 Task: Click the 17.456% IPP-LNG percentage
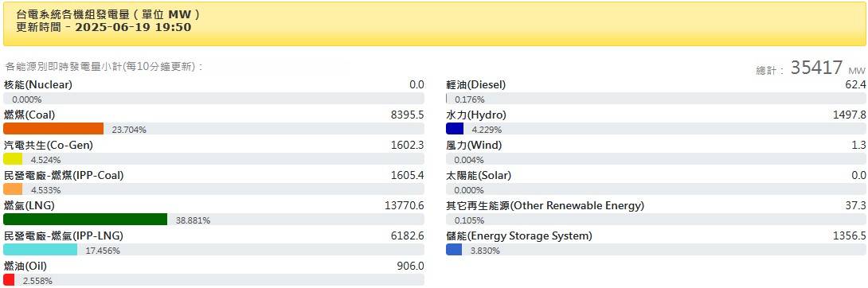pyautogui.click(x=103, y=251)
